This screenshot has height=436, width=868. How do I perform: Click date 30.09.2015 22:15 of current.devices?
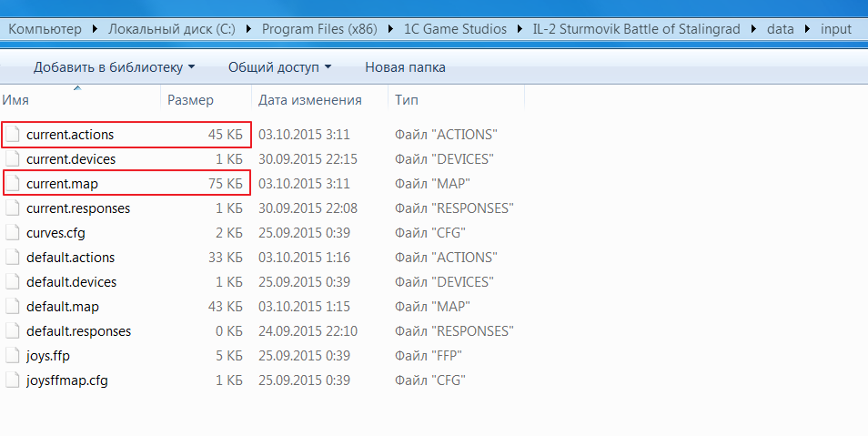tap(308, 159)
